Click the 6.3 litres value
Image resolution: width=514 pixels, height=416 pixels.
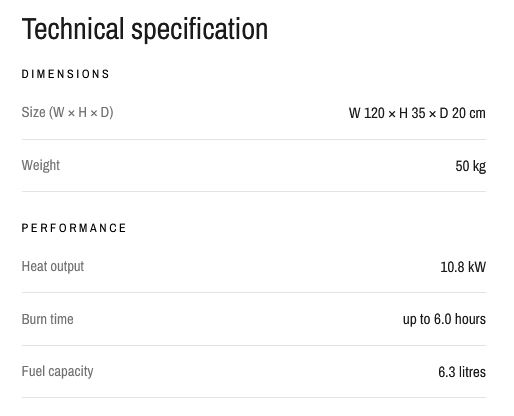[462, 372]
